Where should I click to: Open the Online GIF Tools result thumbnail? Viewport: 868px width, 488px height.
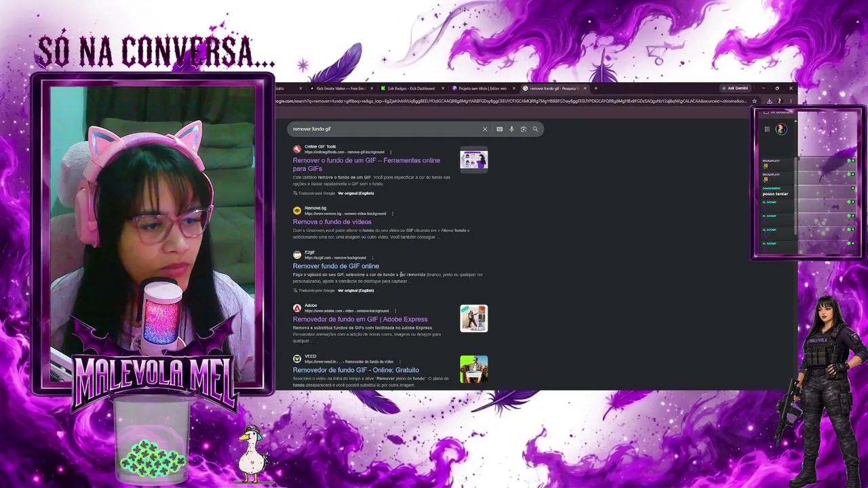click(473, 160)
